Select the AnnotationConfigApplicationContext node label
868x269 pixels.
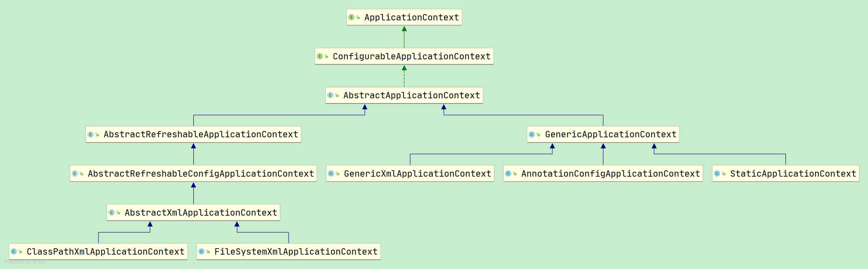pyautogui.click(x=610, y=173)
